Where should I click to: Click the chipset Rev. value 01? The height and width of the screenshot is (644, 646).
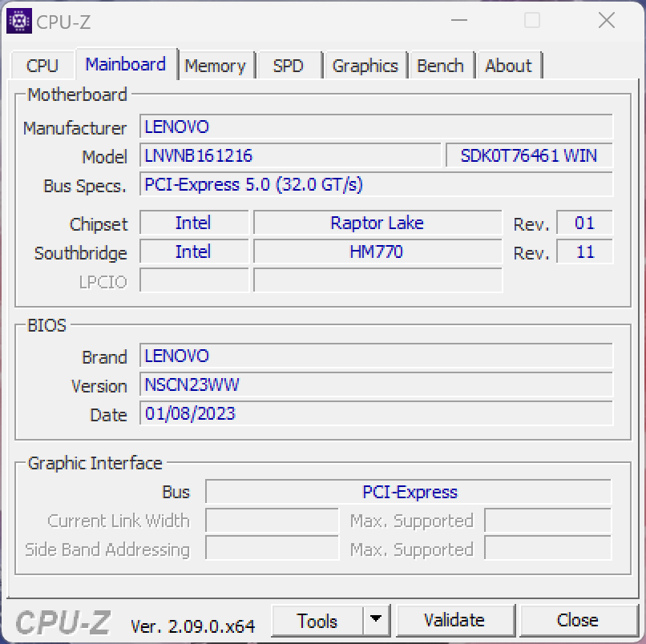pos(584,223)
